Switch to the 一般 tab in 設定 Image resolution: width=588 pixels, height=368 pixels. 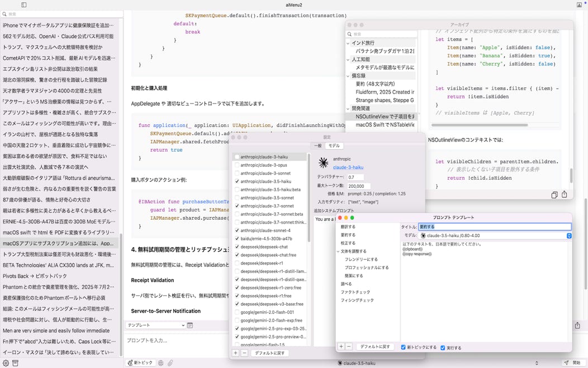coord(318,145)
